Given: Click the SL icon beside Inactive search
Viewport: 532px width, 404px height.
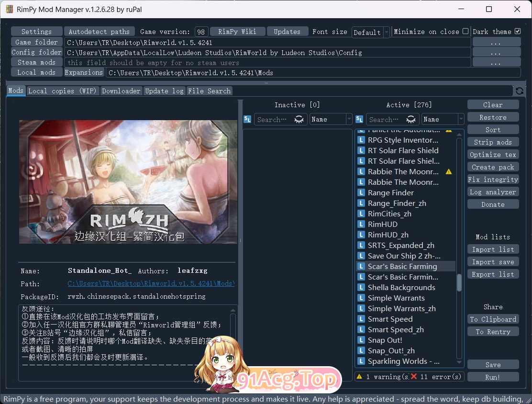Looking at the screenshot, I should [x=247, y=119].
